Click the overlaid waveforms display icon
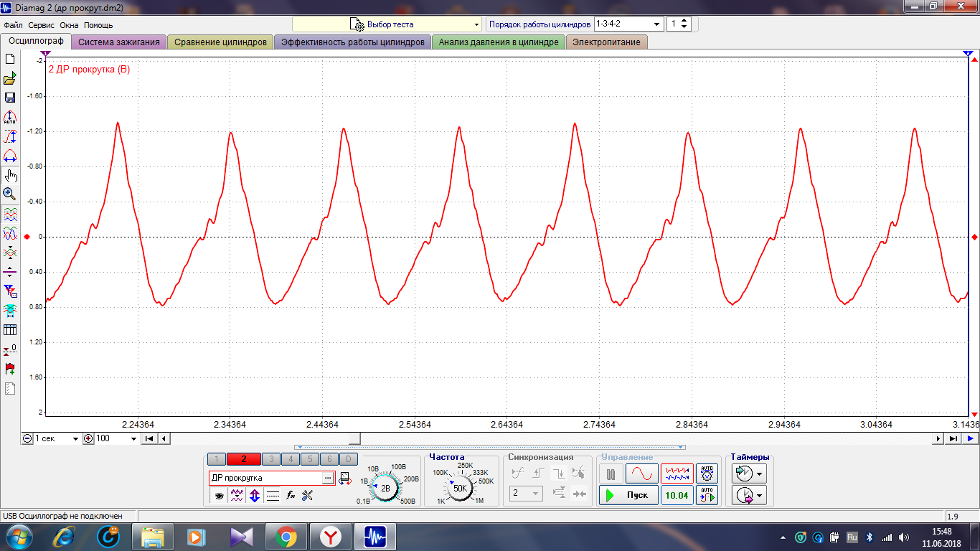Viewport: 980px width, 551px height. pyautogui.click(x=10, y=233)
